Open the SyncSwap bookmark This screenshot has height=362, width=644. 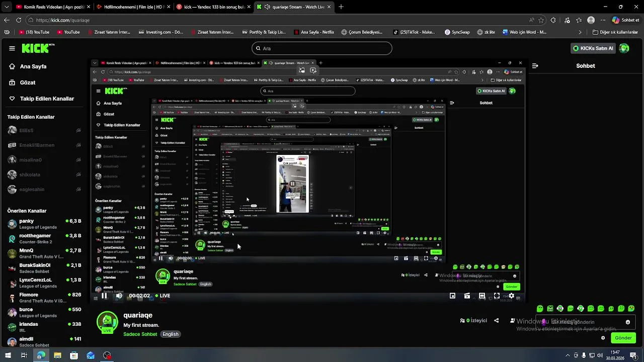point(457,32)
